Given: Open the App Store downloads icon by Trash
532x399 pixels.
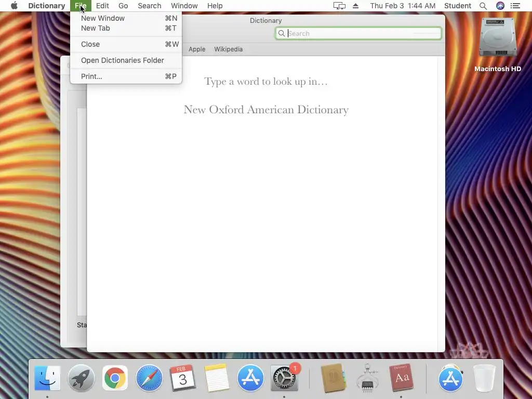Looking at the screenshot, I should click(x=450, y=378).
